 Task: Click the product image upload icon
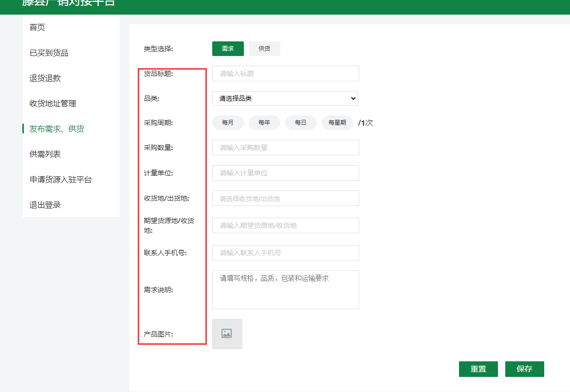[227, 334]
